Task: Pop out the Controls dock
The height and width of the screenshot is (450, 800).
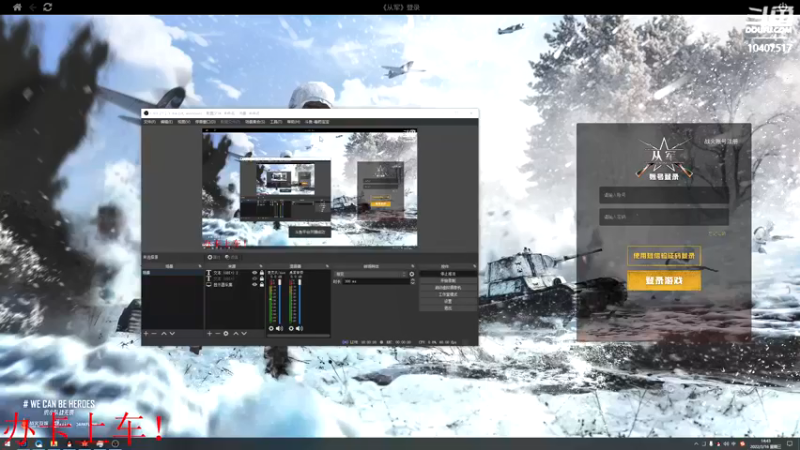Action: [x=474, y=266]
